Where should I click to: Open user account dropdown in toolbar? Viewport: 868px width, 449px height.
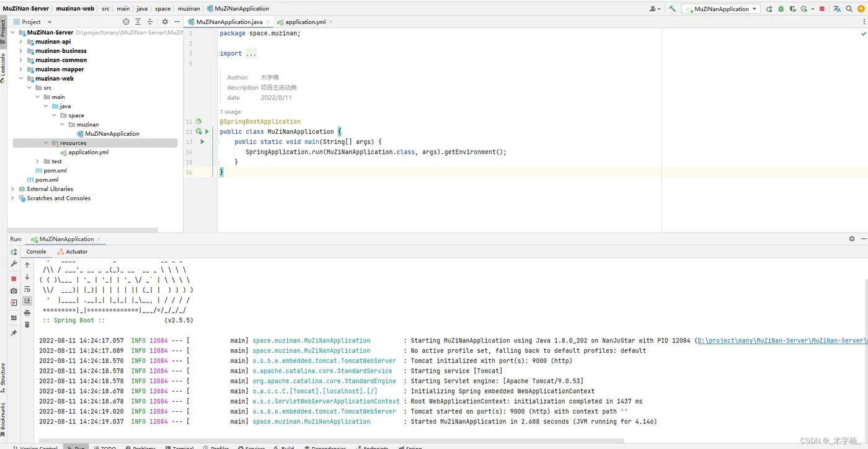coord(655,9)
